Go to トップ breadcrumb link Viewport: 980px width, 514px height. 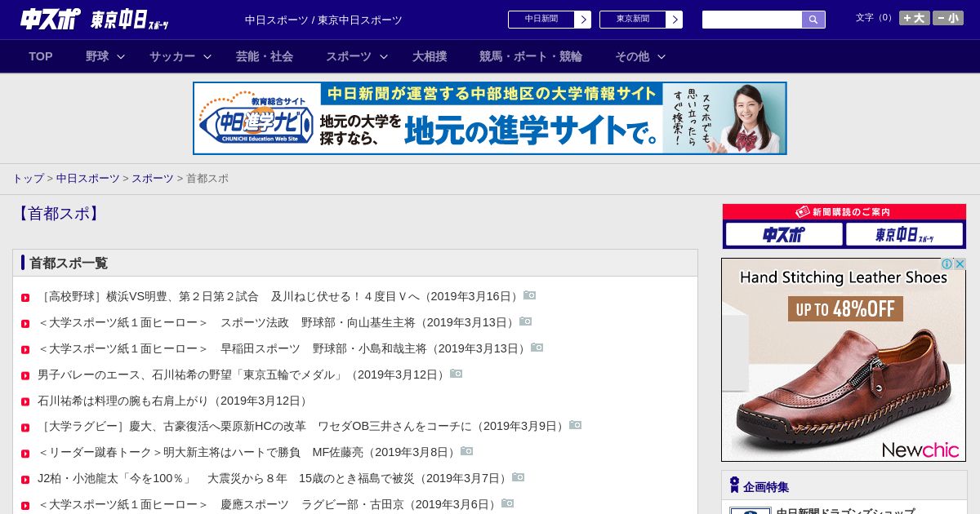28,178
